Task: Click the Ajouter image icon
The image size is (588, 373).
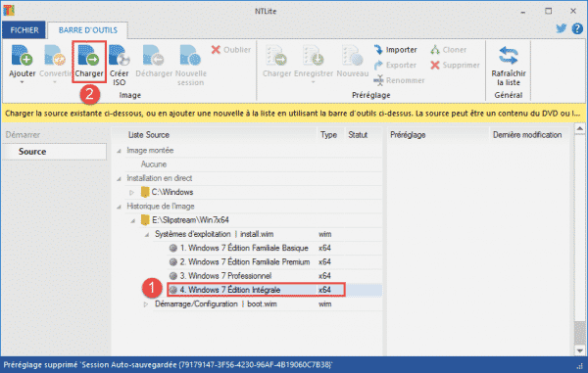Action: [x=22, y=56]
